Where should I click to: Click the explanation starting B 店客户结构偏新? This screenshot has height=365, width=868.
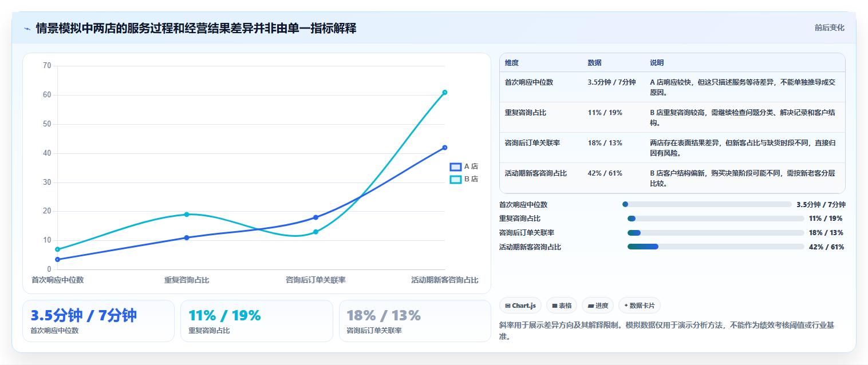click(744, 178)
